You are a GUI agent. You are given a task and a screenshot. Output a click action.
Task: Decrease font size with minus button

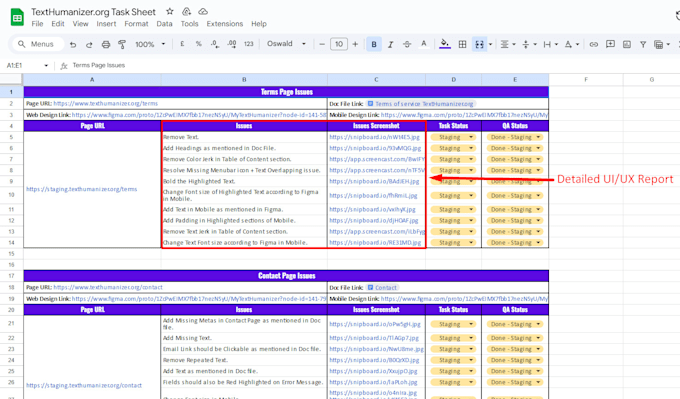[x=322, y=44]
